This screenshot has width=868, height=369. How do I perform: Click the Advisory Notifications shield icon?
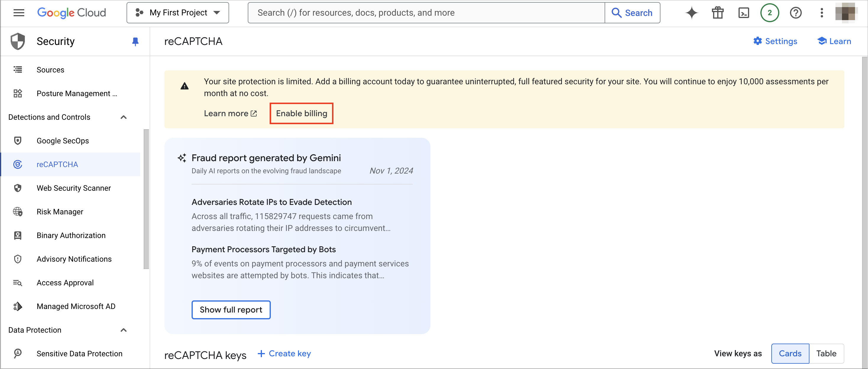click(x=18, y=259)
